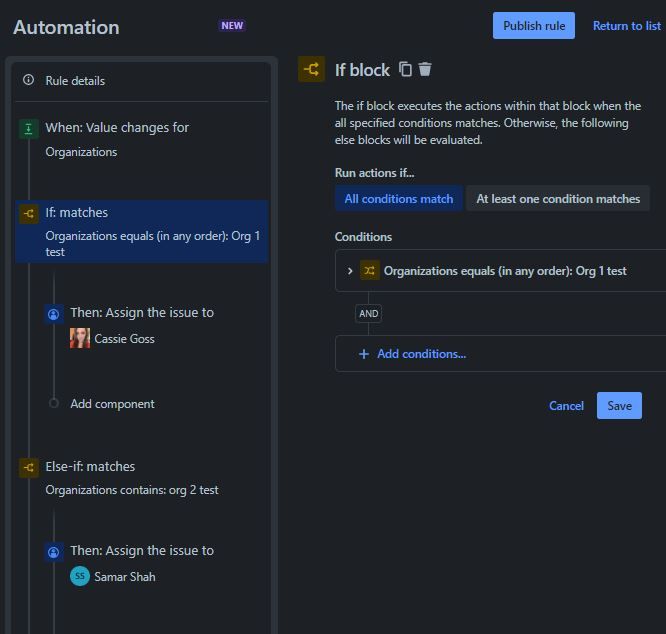This screenshot has width=666, height=634.
Task: Open the Rule details info icon
Action: (28, 80)
